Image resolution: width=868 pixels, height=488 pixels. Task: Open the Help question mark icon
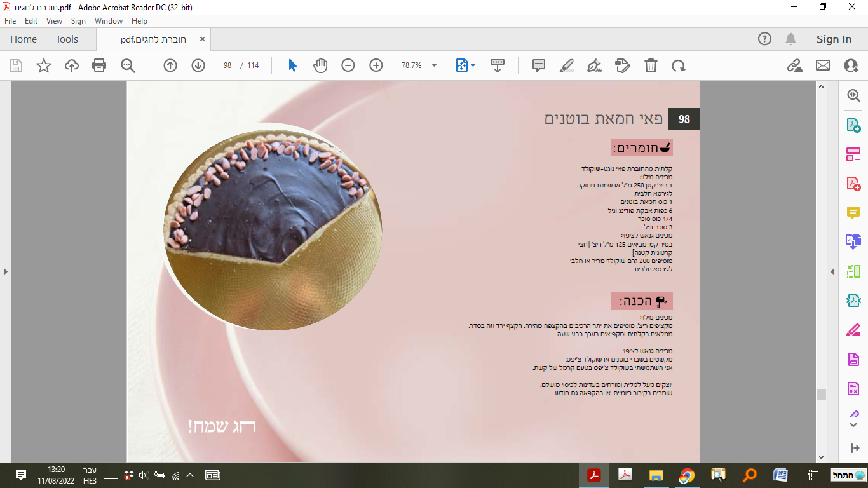pyautogui.click(x=765, y=39)
